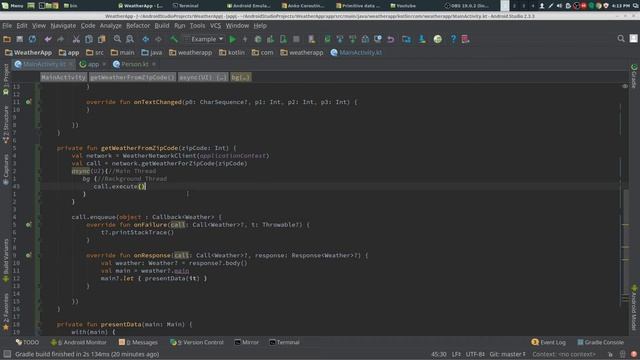Click the Help question mark icon
The width and height of the screenshot is (640, 360).
coord(453,39)
